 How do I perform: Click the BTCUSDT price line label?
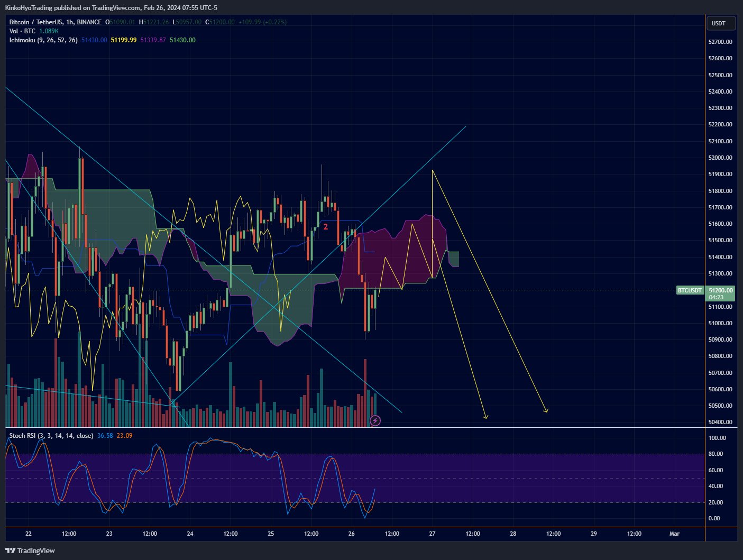coord(690,290)
